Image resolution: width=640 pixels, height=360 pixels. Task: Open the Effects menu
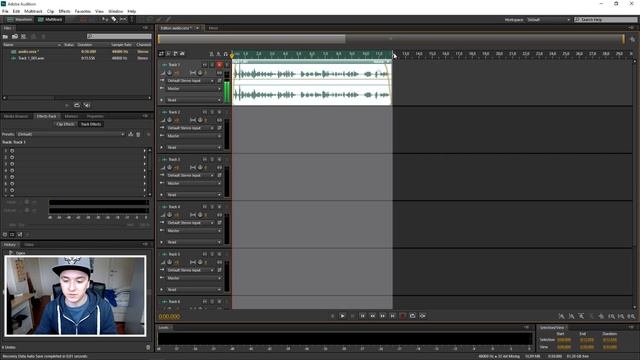64,11
